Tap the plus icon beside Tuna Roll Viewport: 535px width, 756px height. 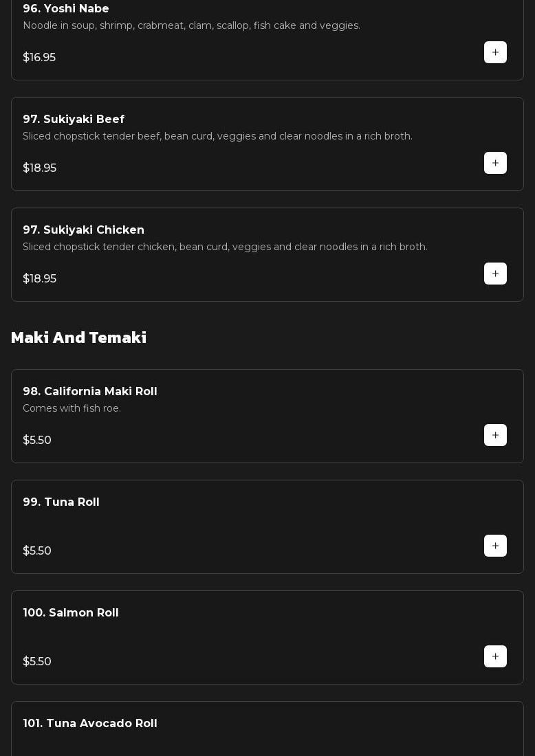495,546
